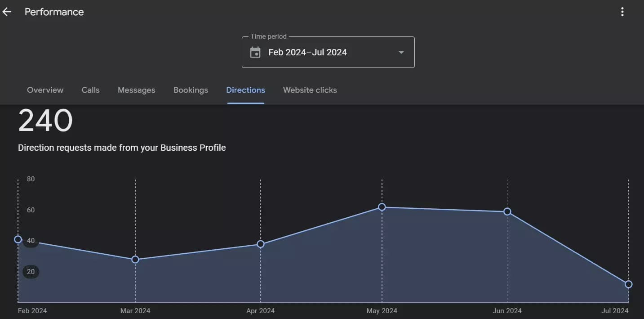The image size is (644, 319).
Task: Open the Feb 2024–Jul 2024 date selector
Action: pos(308,53)
